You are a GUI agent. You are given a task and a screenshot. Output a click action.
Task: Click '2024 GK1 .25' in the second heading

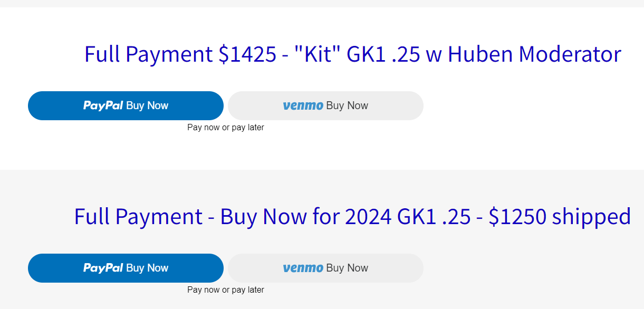(x=408, y=216)
